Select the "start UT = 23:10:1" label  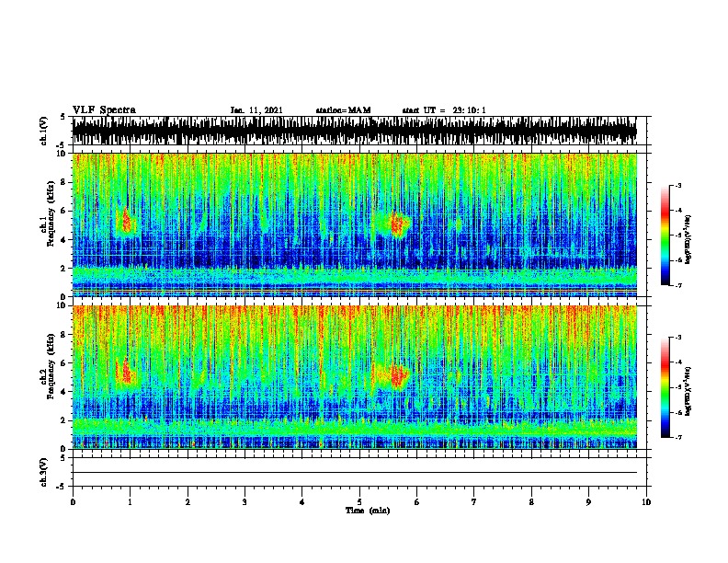(444, 110)
